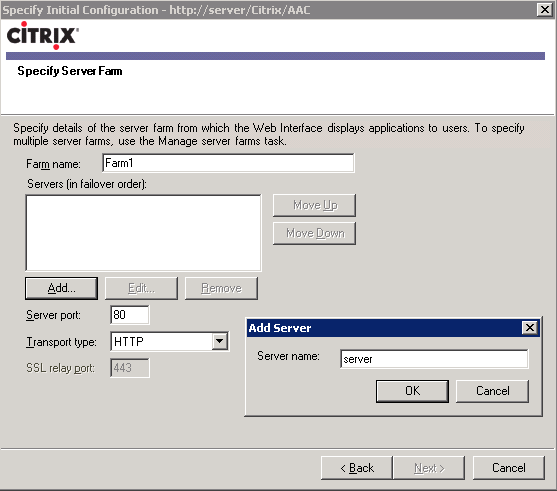
Task: Close the Specify Initial Configuration window
Action: 545,10
